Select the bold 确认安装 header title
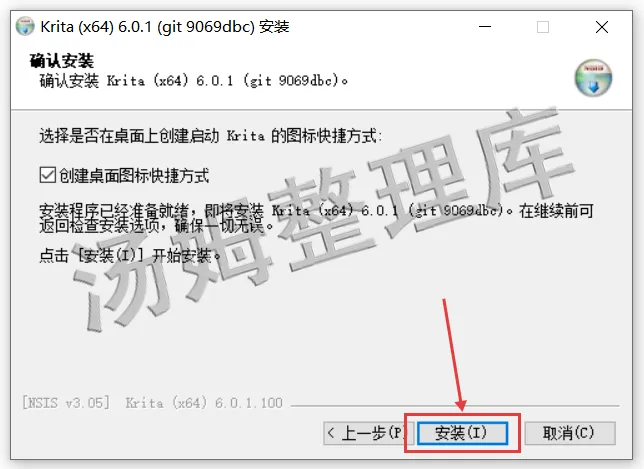The width and height of the screenshot is (644, 469). (62, 61)
